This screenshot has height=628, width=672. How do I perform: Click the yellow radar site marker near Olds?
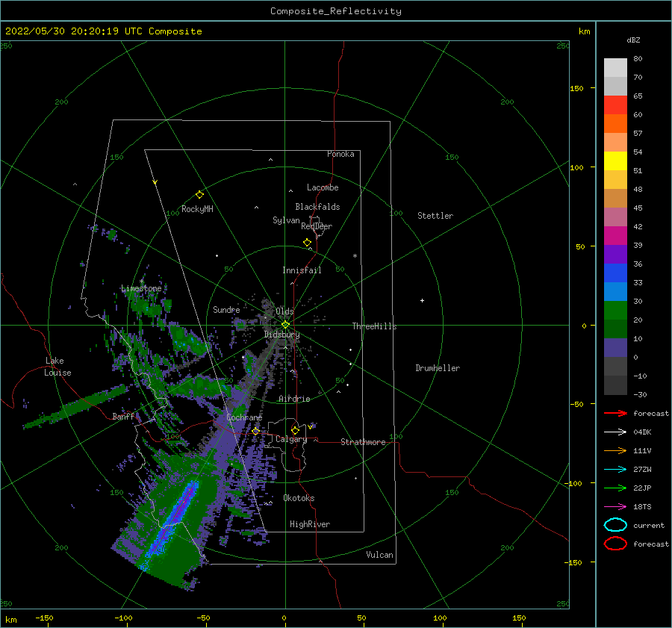tap(285, 325)
